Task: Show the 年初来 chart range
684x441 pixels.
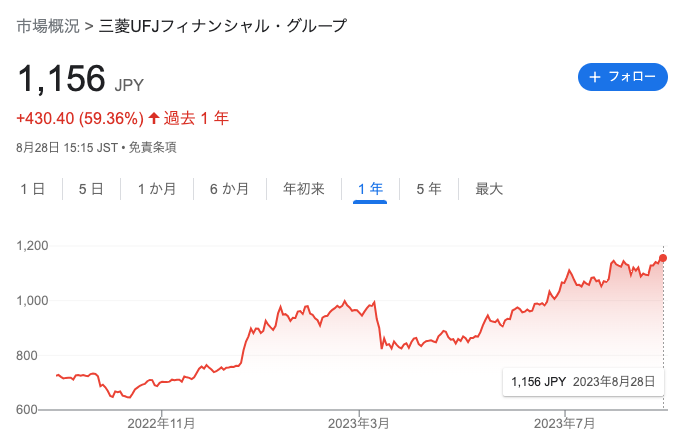Action: [x=304, y=189]
